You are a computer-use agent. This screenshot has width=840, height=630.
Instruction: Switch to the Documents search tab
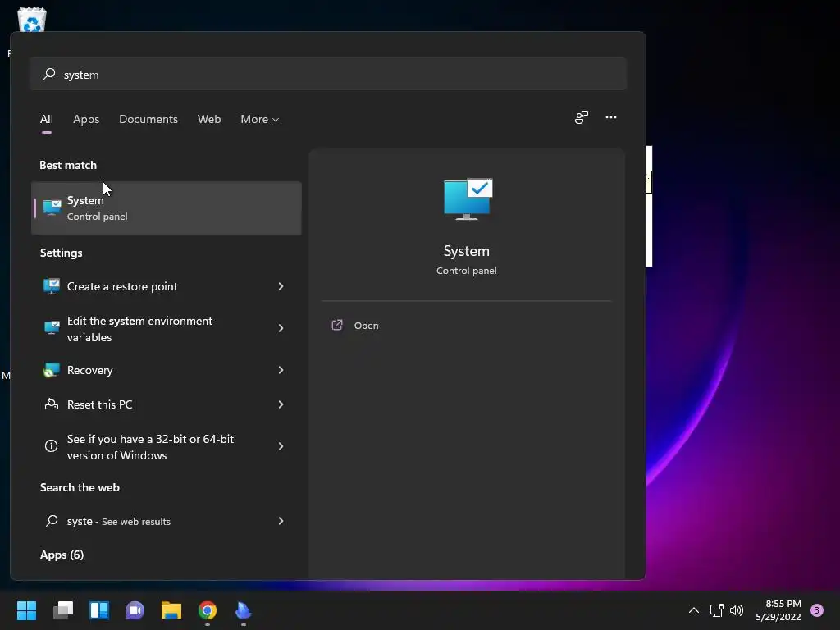point(148,120)
